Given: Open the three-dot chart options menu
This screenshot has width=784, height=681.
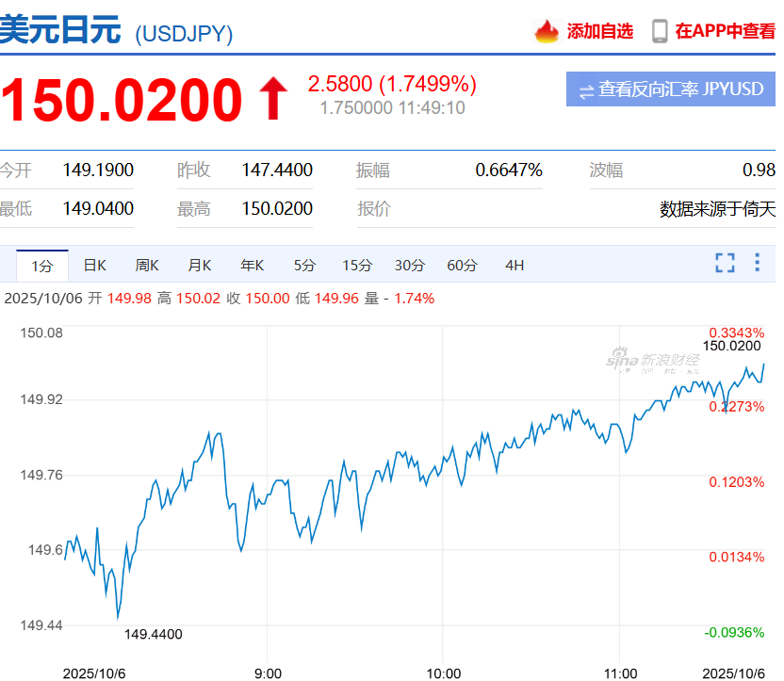Looking at the screenshot, I should [x=757, y=263].
